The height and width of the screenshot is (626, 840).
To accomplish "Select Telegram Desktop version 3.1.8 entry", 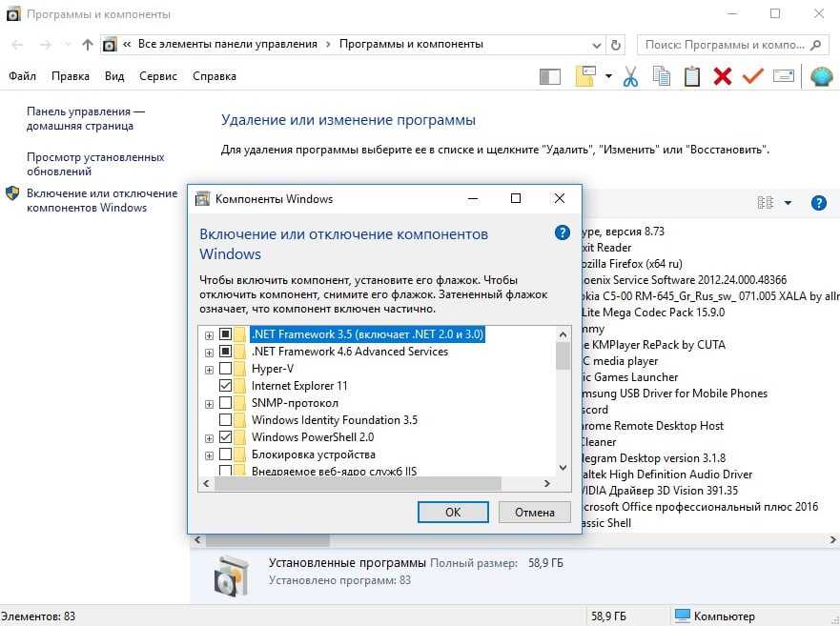I will tap(653, 458).
